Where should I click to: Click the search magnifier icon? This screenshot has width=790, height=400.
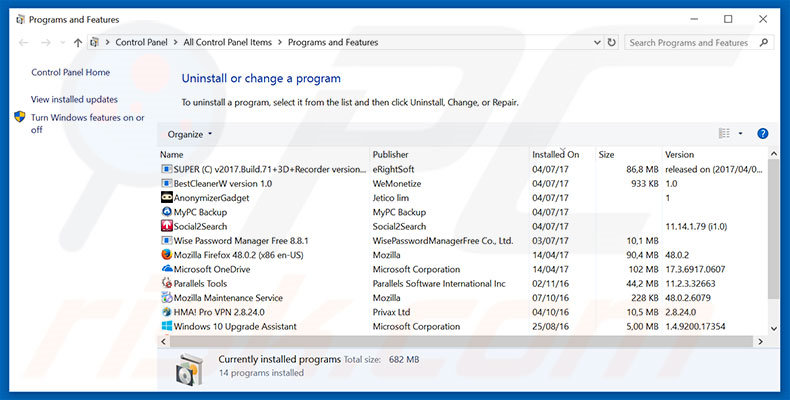pos(763,43)
